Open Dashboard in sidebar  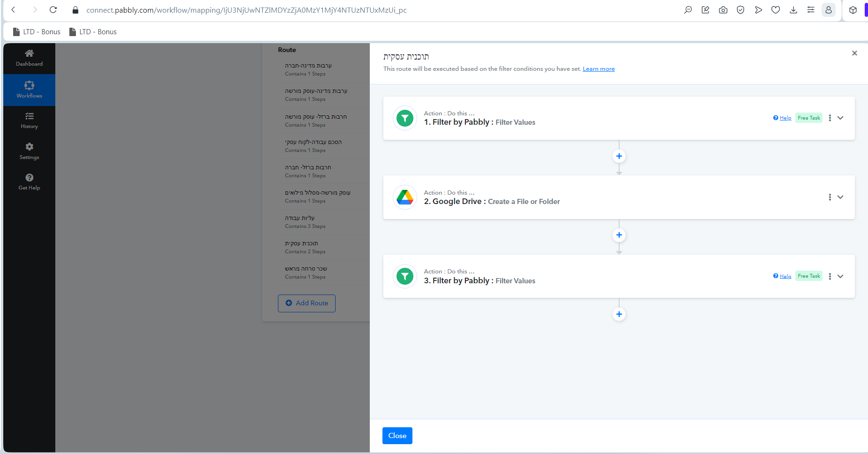tap(29, 58)
